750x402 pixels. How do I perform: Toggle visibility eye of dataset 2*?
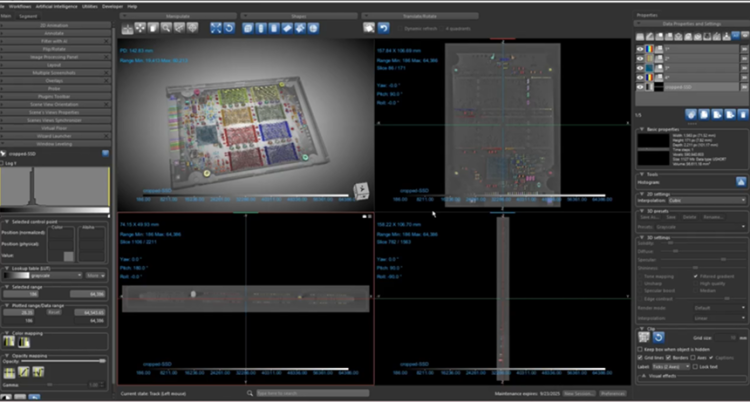pos(640,58)
